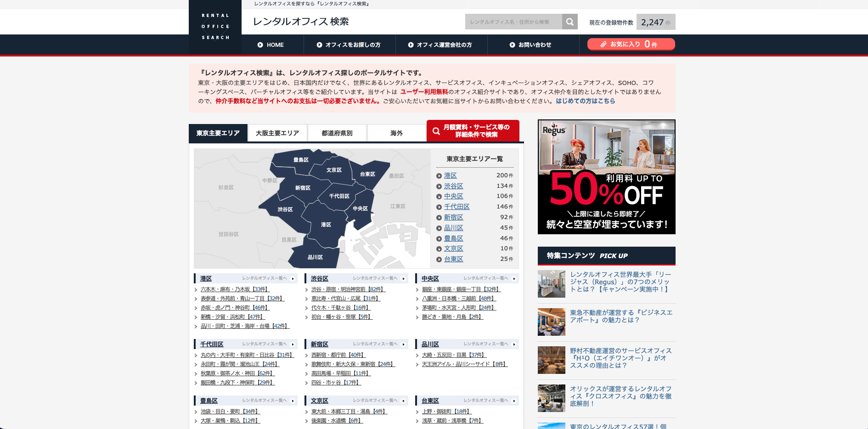This screenshot has height=429, width=868.
Task: Click the magnifier search icon button
Action: tap(569, 22)
